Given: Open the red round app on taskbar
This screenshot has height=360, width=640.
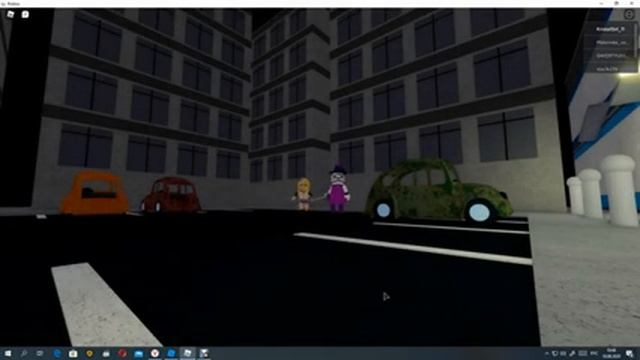Looking at the screenshot, I should pos(122,353).
